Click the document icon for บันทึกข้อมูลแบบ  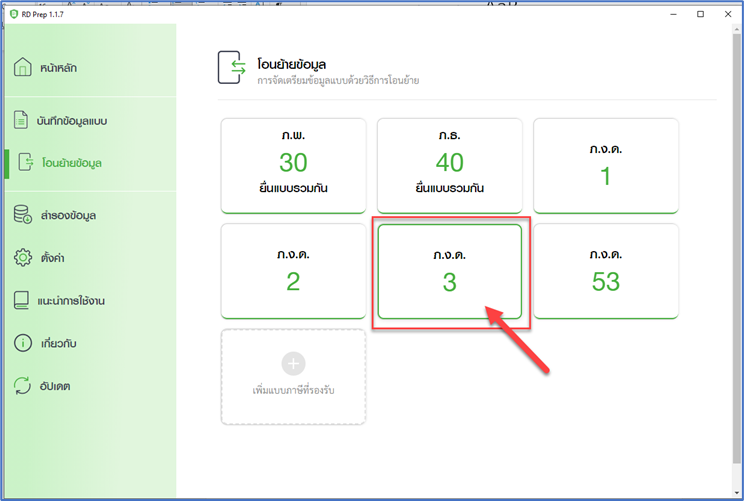(x=22, y=120)
